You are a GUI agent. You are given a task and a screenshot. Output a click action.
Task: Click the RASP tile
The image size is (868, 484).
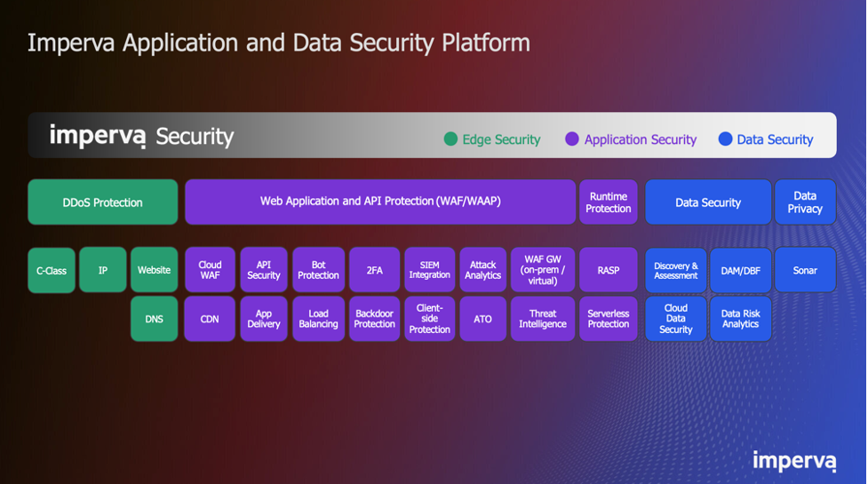609,270
